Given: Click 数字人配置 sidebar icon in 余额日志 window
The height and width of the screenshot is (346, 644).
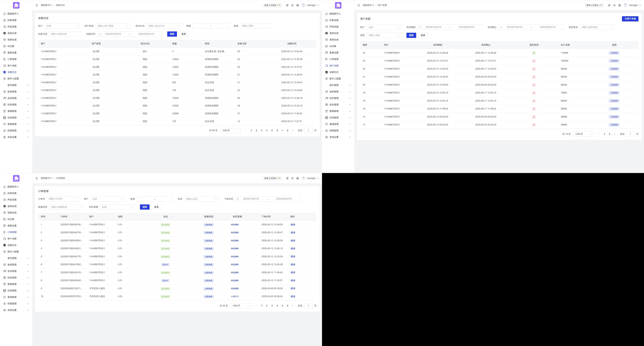Looking at the screenshot, I should click(x=5, y=79).
